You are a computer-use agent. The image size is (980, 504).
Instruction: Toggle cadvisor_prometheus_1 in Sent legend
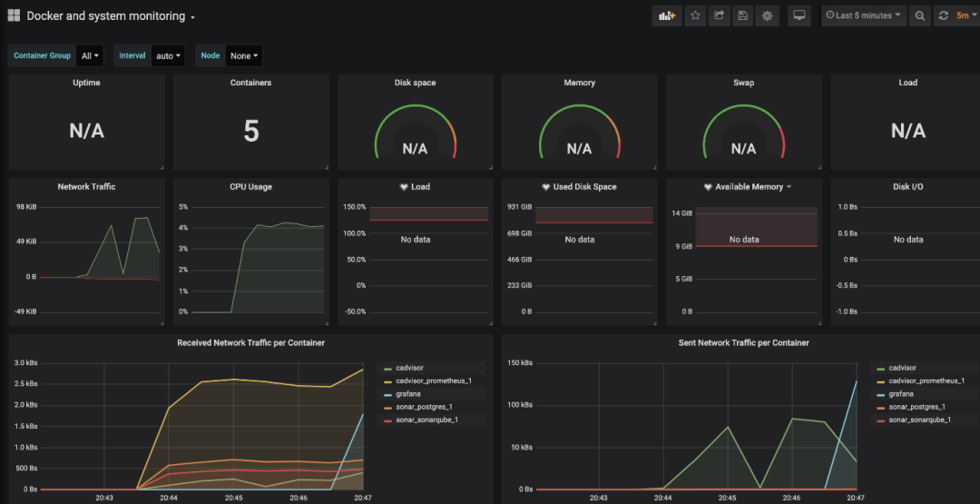coord(926,380)
